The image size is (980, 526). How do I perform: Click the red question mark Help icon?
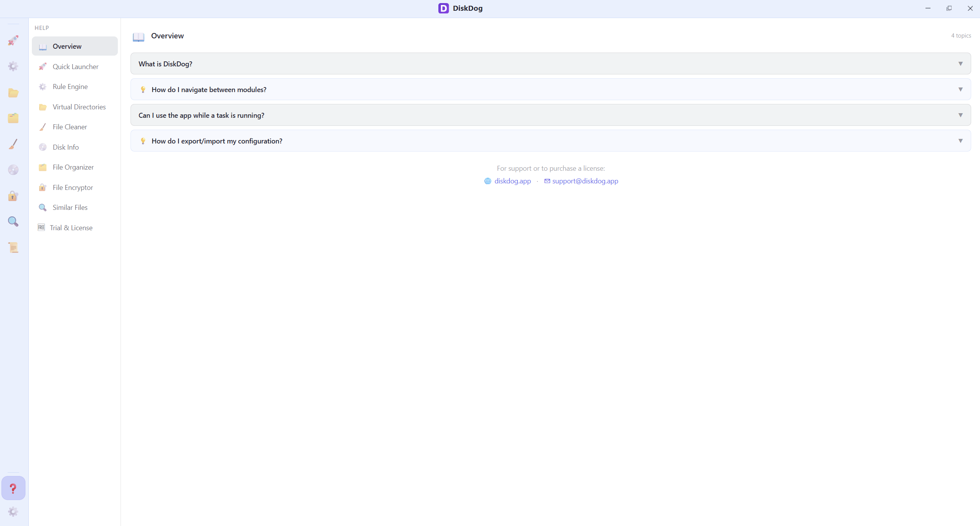(x=13, y=488)
